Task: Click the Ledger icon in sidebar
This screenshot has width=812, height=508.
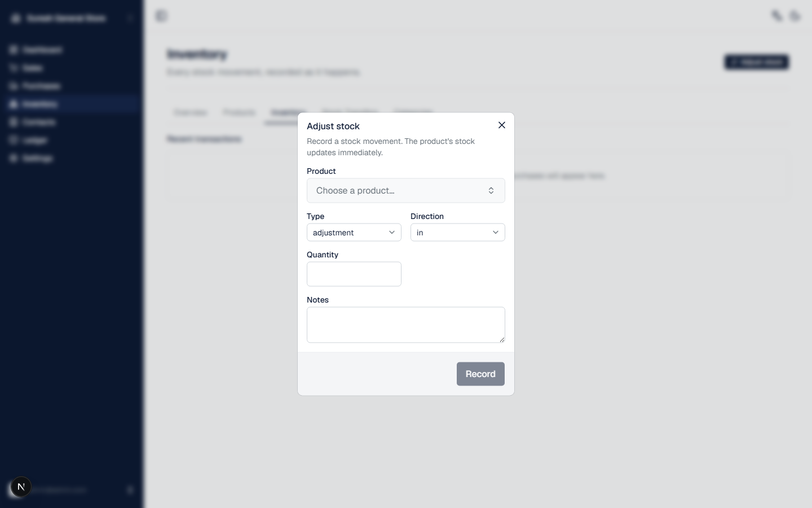Action: (14, 140)
